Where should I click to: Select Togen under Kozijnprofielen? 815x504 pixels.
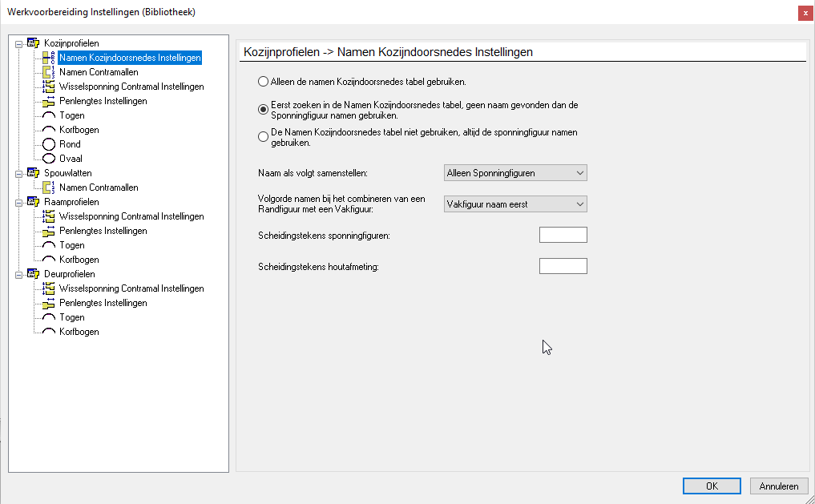point(72,115)
